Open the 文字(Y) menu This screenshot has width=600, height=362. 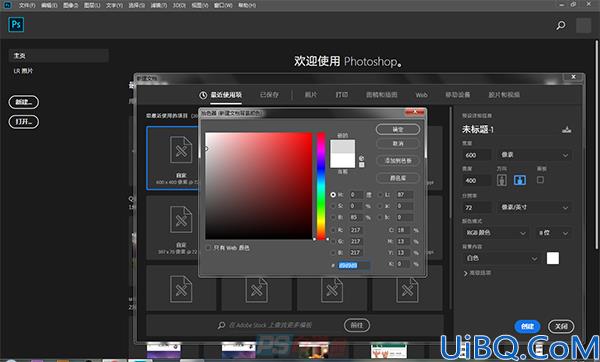(114, 5)
